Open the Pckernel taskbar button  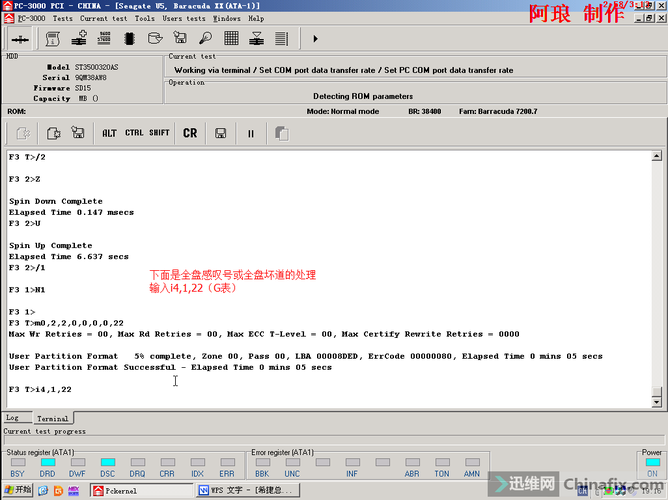click(141, 491)
